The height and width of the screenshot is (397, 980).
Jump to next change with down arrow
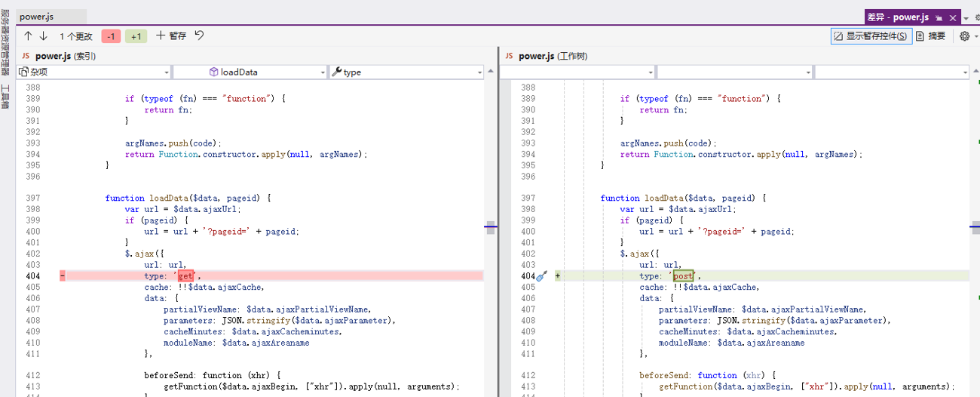(x=43, y=36)
